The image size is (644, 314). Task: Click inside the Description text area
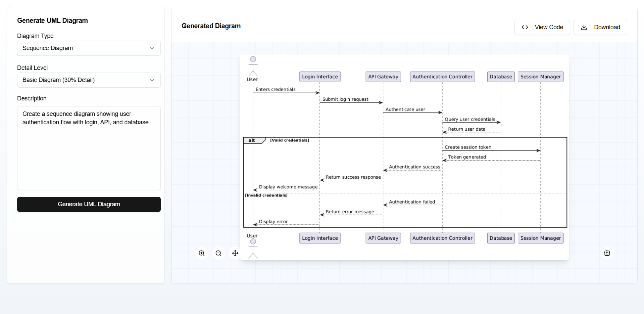point(89,148)
